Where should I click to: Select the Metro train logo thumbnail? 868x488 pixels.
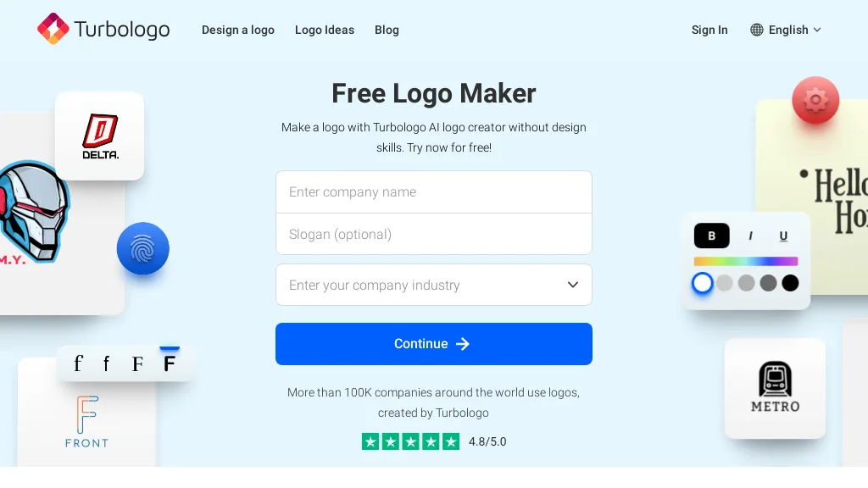(775, 387)
